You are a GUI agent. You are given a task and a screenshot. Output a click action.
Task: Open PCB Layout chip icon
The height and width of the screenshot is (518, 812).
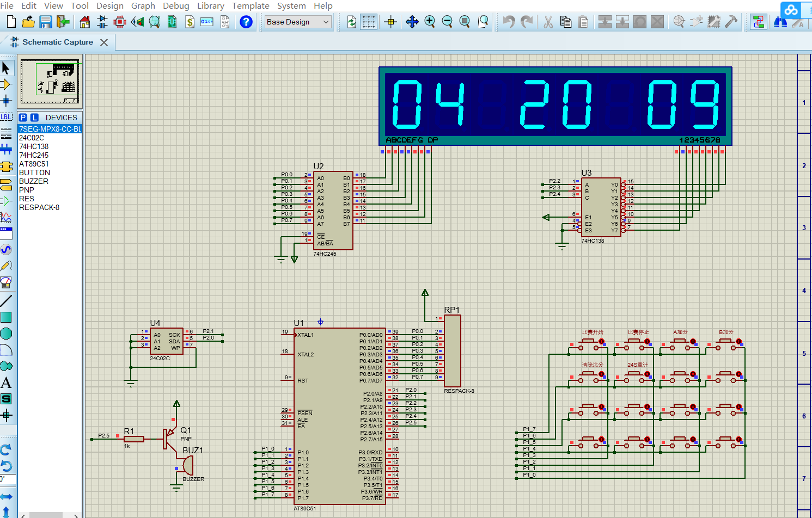[x=120, y=22]
